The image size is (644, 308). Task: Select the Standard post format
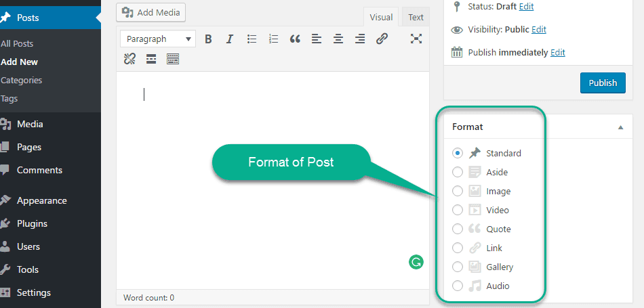click(457, 154)
